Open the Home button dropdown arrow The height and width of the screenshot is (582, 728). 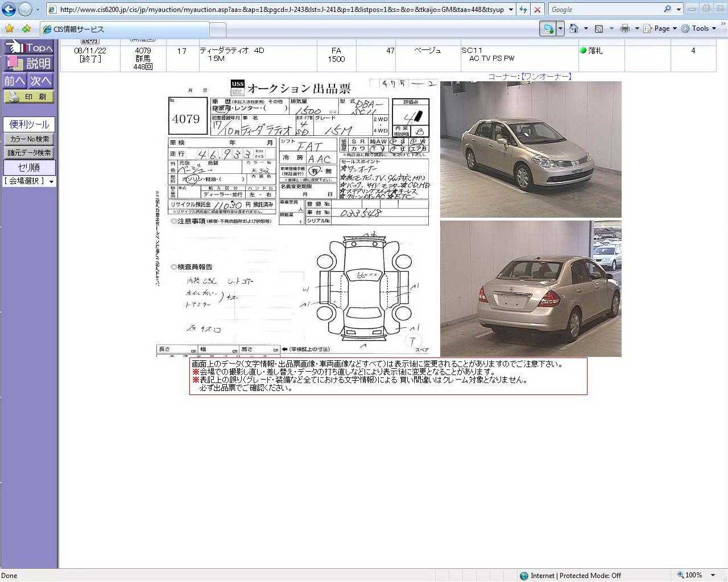click(586, 28)
